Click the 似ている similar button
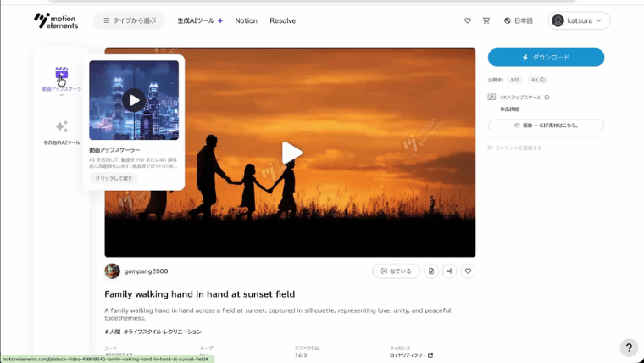Image resolution: width=644 pixels, height=363 pixels. click(x=396, y=271)
